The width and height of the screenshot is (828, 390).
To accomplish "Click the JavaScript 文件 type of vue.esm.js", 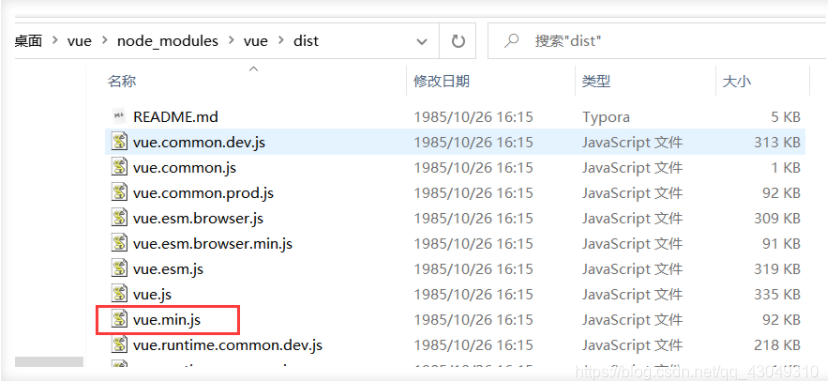I will pos(632,269).
